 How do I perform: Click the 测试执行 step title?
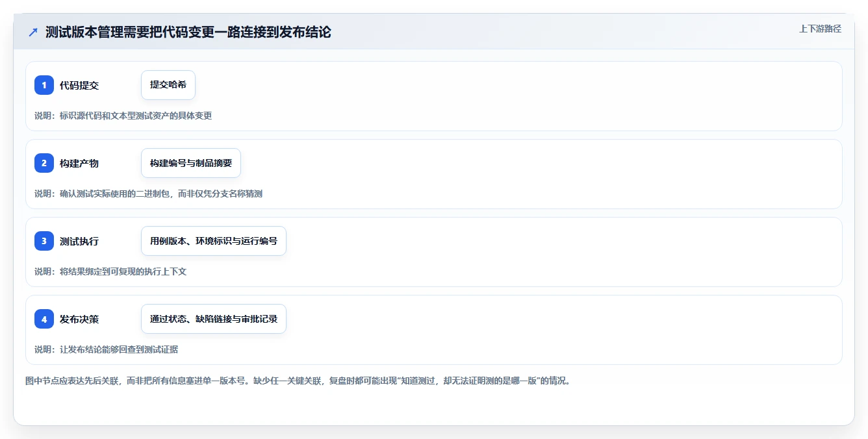point(79,241)
